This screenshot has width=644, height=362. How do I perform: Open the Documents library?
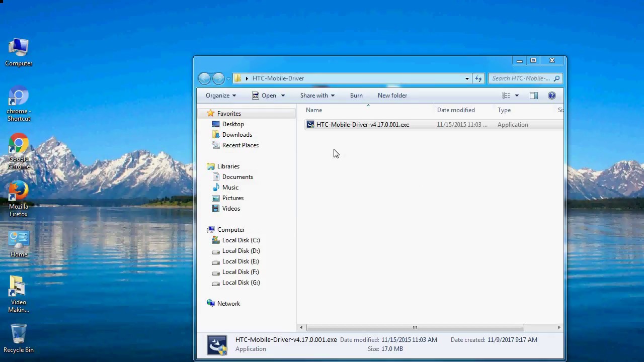(x=237, y=177)
